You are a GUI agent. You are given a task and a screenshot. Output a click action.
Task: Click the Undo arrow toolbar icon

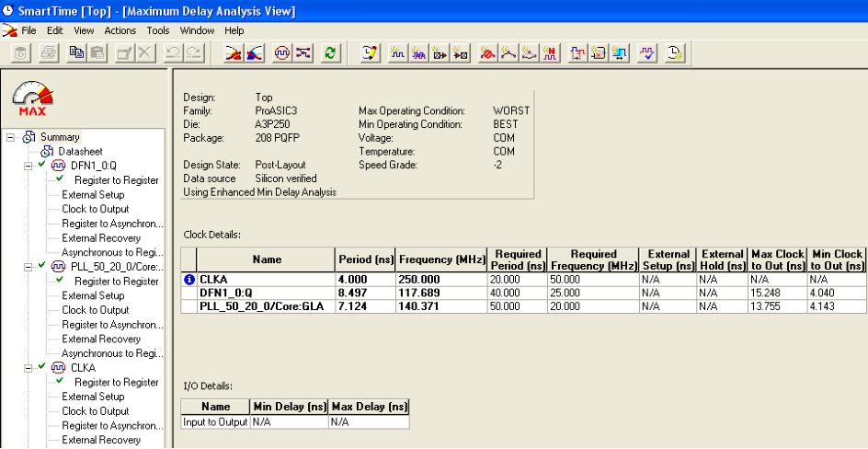[173, 53]
